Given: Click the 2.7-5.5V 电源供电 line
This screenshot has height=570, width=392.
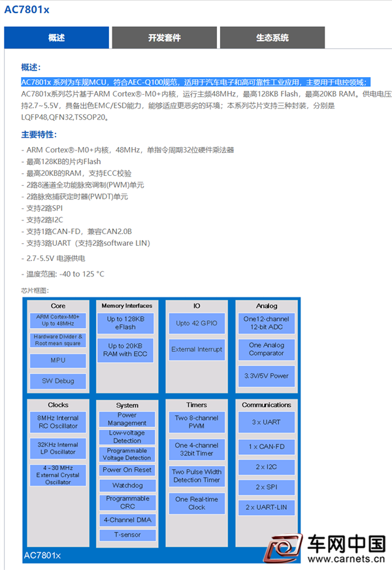Looking at the screenshot, I should [53, 258].
